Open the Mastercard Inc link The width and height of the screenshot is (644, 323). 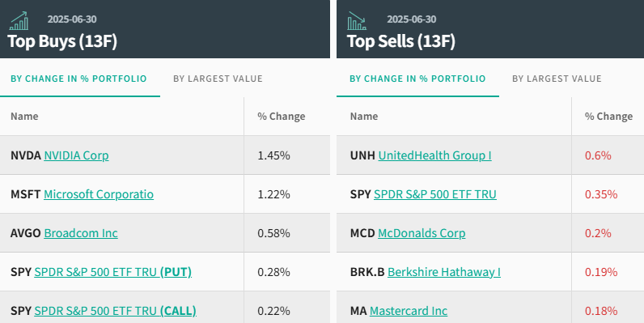409,311
